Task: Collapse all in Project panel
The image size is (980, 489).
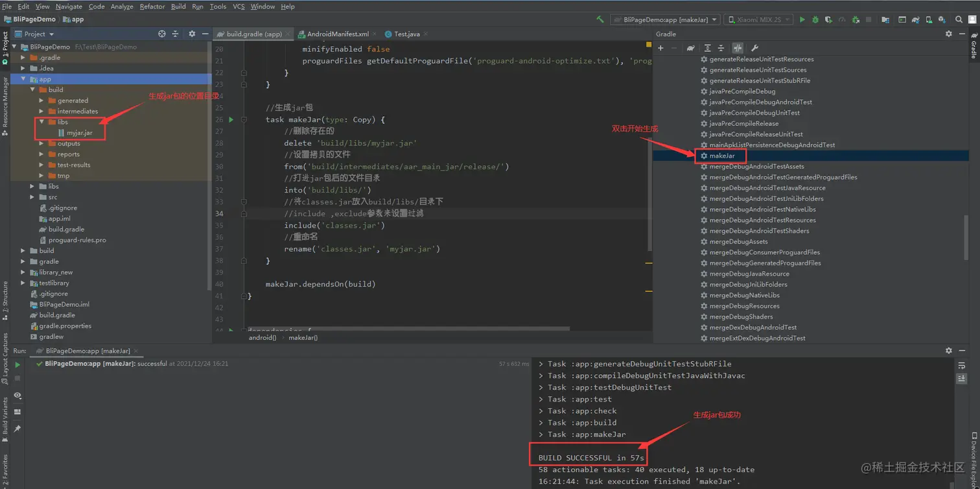Action: [175, 34]
